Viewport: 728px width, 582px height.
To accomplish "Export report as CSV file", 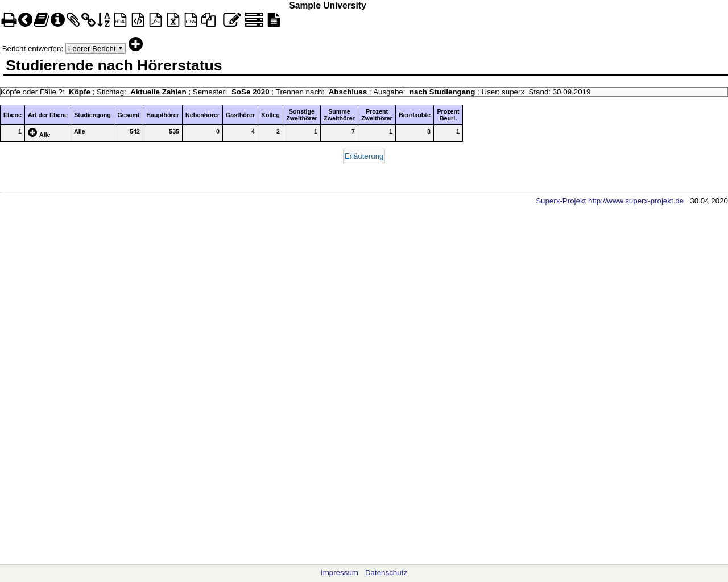I will (x=191, y=20).
